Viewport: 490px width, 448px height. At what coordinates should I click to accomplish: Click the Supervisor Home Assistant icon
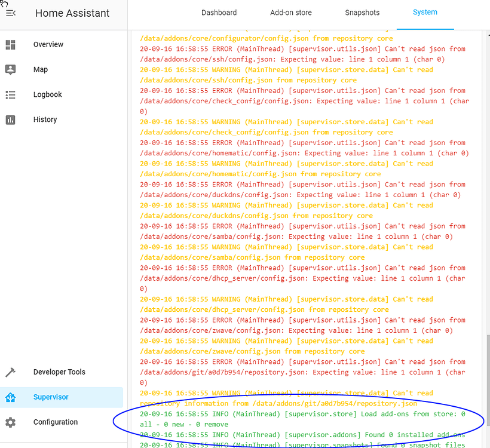[x=10, y=397]
